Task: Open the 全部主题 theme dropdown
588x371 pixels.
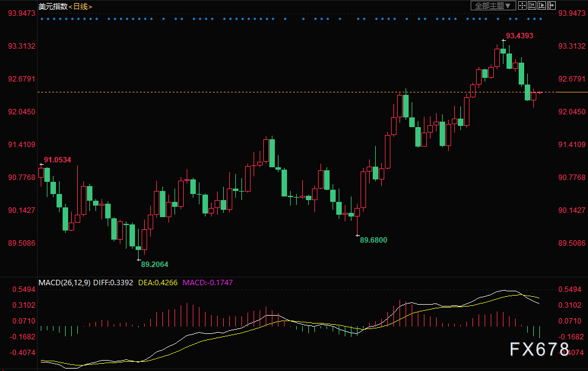Action: (x=493, y=5)
